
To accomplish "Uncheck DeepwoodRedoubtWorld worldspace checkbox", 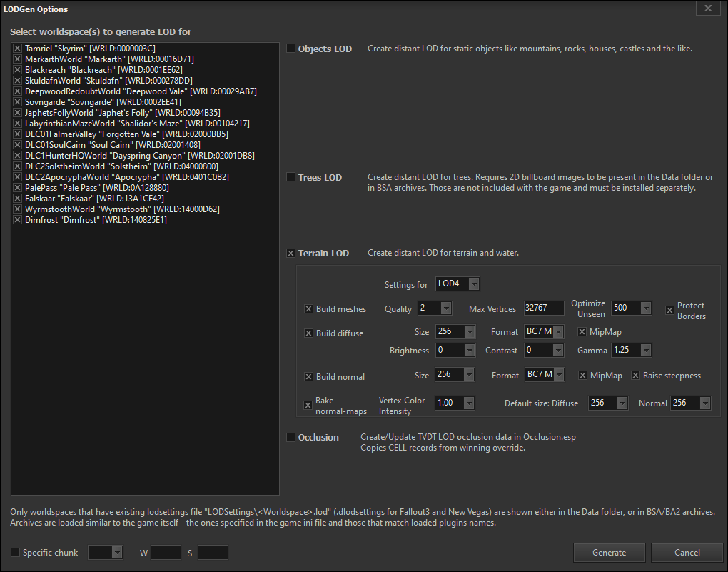I will point(17,91).
